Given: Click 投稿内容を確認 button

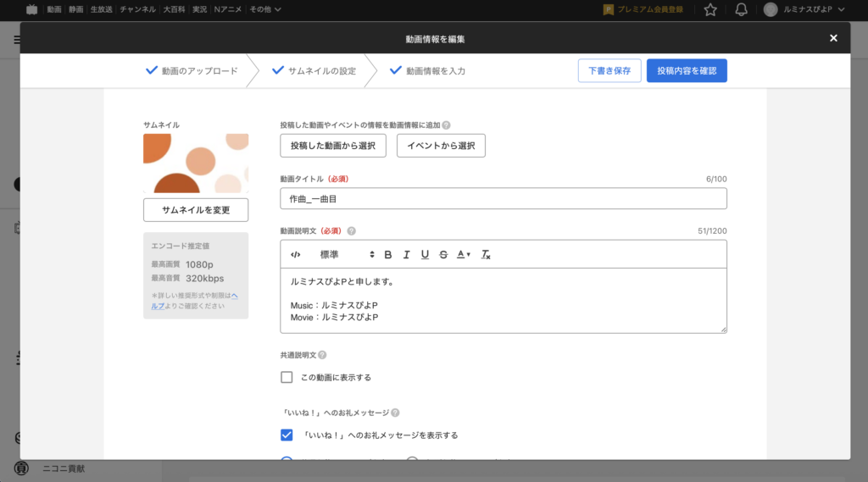Looking at the screenshot, I should coord(687,71).
